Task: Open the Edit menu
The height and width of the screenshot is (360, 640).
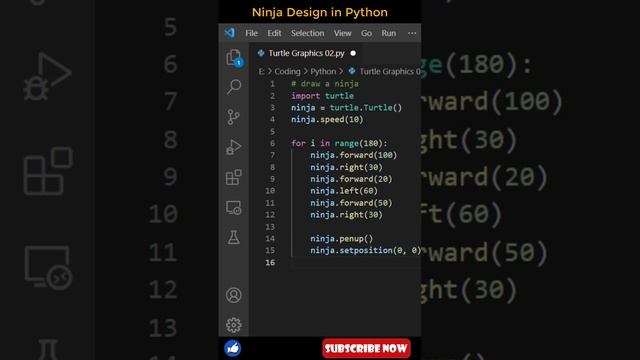Action: pyautogui.click(x=274, y=33)
